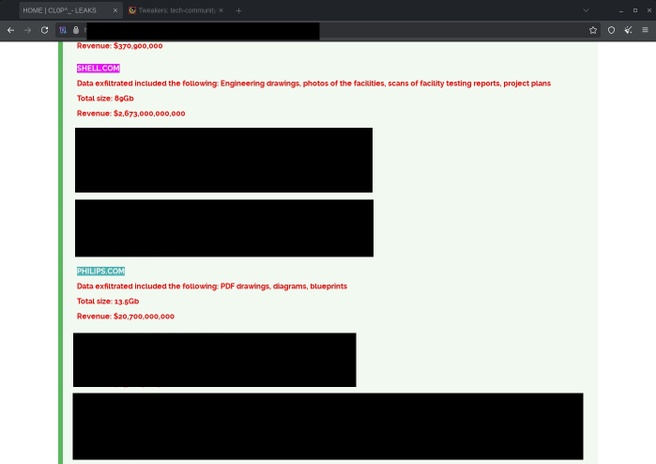Click the extension icon next to the shield
The image size is (656, 464).
point(628,30)
